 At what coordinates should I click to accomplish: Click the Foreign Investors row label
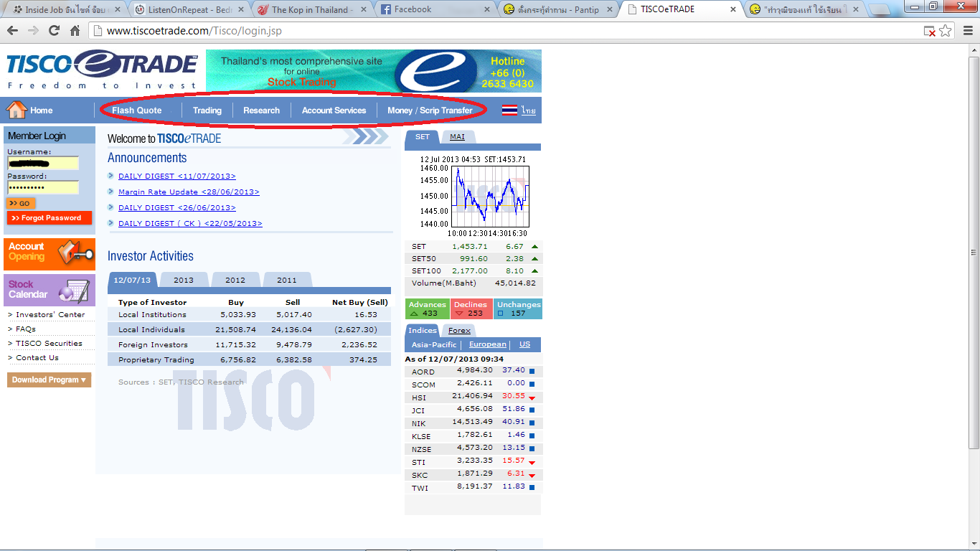tap(152, 345)
